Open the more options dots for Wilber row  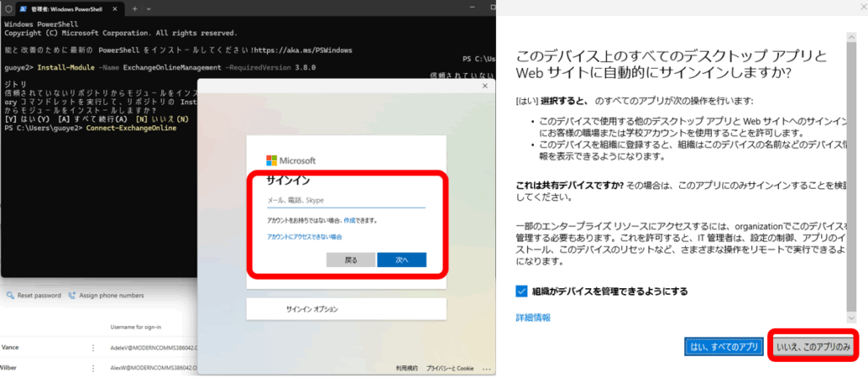tap(93, 368)
